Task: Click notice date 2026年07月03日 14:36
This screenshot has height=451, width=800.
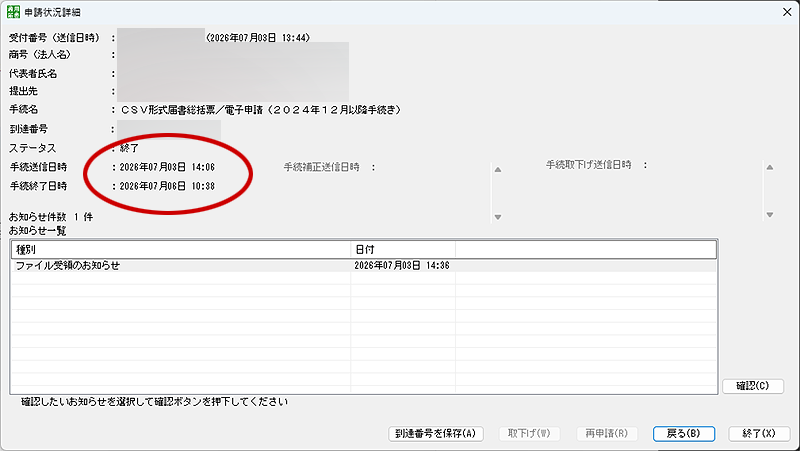Action: [x=402, y=266]
